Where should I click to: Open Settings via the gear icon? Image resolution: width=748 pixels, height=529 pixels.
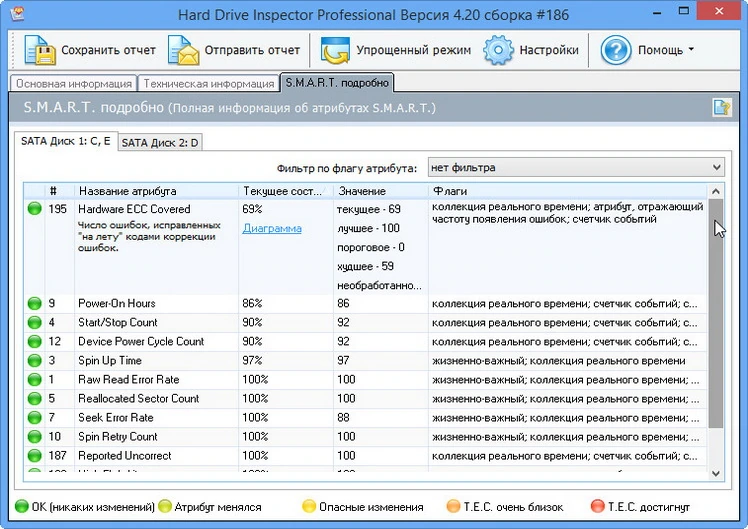pyautogui.click(x=498, y=50)
